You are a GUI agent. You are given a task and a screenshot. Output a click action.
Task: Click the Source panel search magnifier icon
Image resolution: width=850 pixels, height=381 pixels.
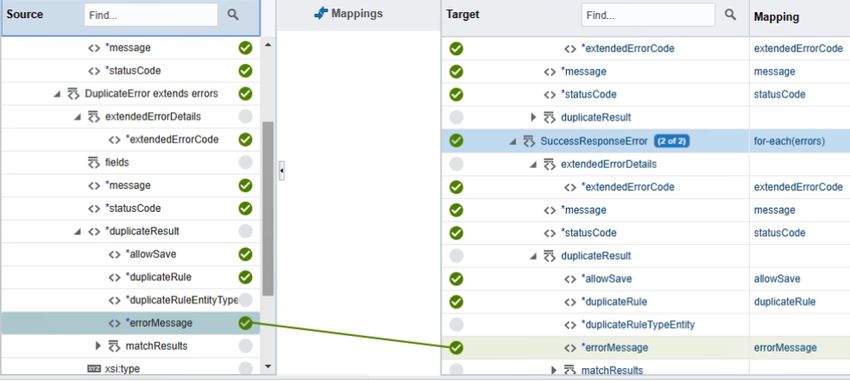point(233,15)
